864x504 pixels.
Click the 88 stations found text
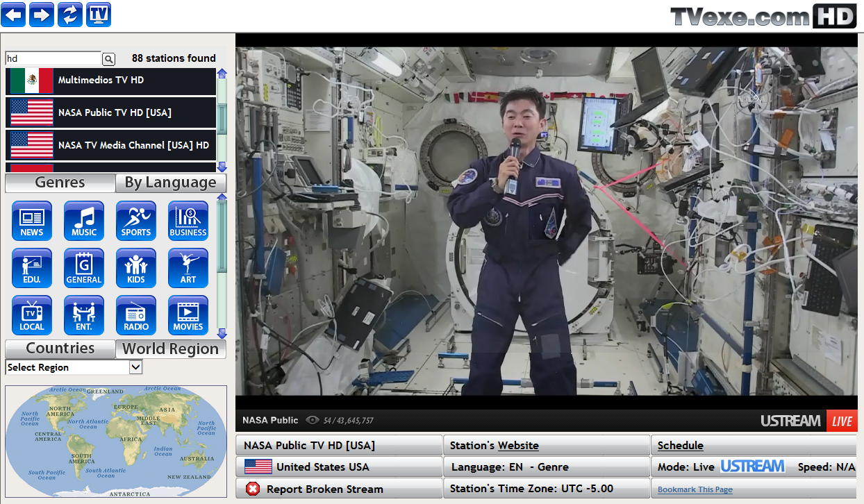pos(174,58)
